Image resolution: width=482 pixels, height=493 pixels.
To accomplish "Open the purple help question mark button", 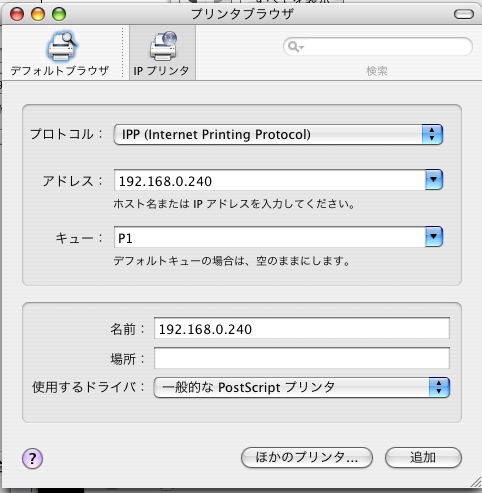I will (x=32, y=458).
